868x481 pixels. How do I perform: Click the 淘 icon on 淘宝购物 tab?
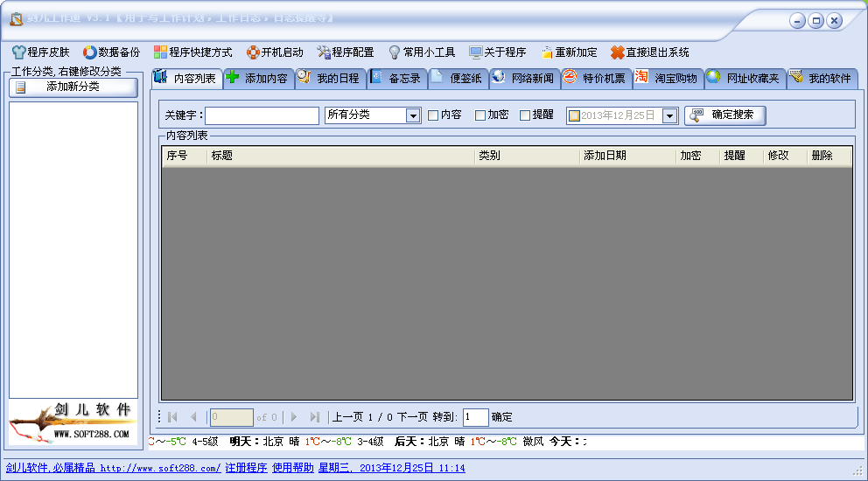tap(641, 77)
